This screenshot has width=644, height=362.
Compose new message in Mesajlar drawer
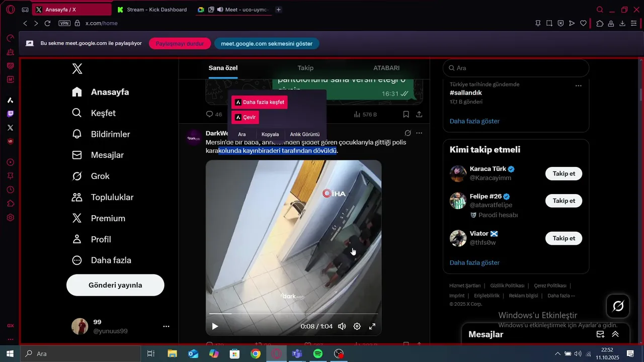(600, 334)
